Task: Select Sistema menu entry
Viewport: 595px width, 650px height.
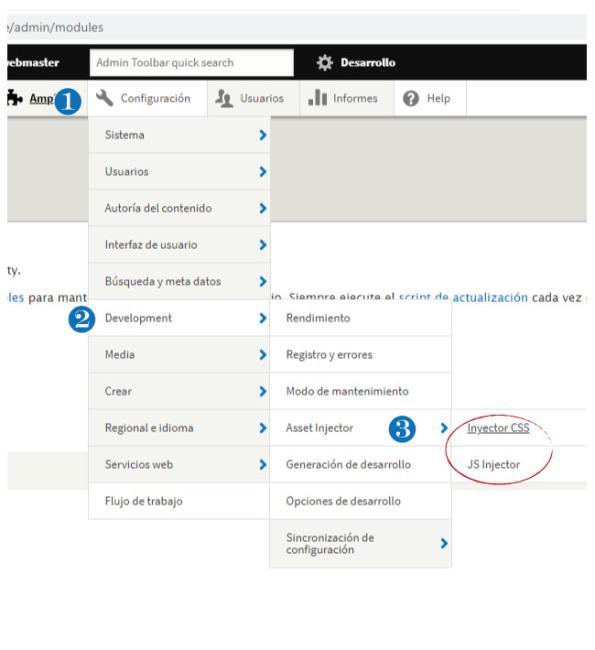Action: (x=179, y=135)
